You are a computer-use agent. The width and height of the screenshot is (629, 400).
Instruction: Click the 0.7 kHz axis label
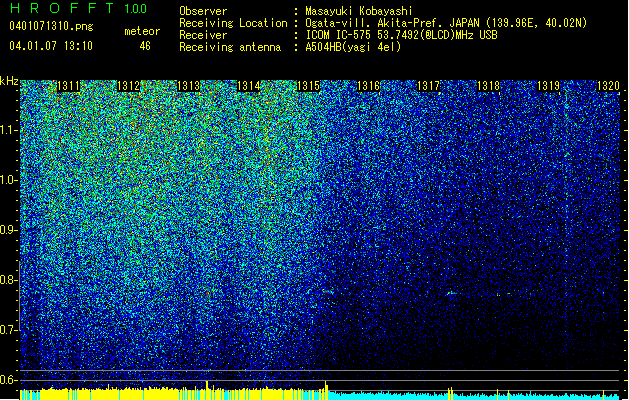tap(9, 330)
